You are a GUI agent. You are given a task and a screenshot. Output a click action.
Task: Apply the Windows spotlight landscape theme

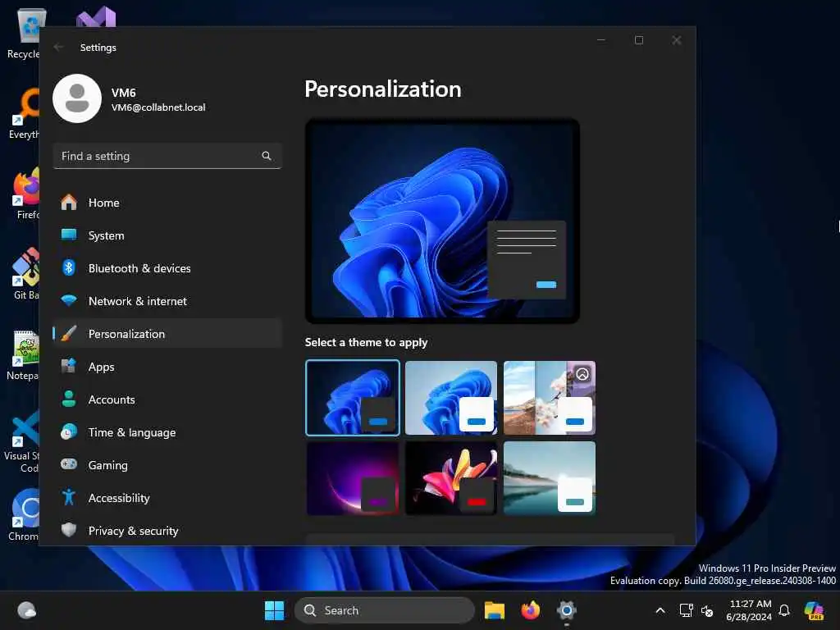tap(550, 398)
